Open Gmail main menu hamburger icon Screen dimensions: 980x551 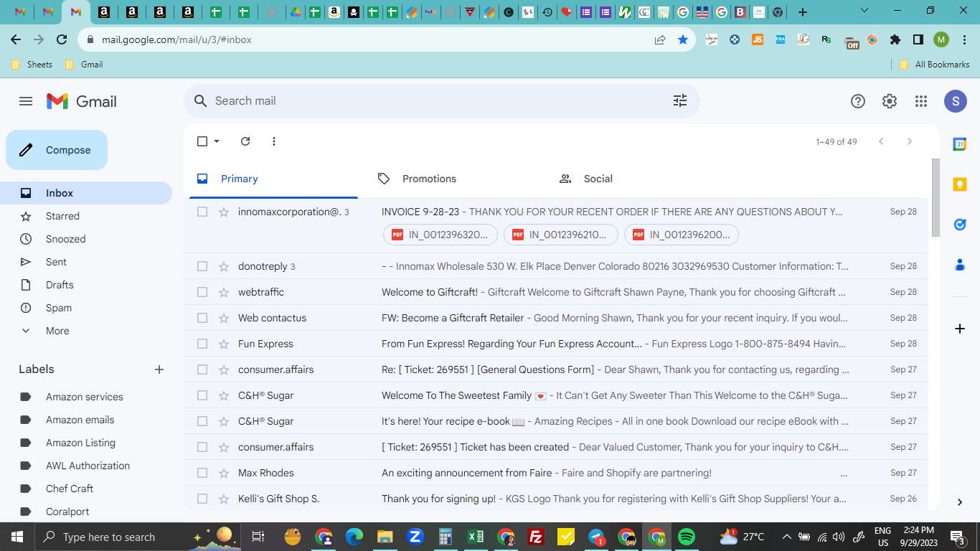click(x=26, y=101)
